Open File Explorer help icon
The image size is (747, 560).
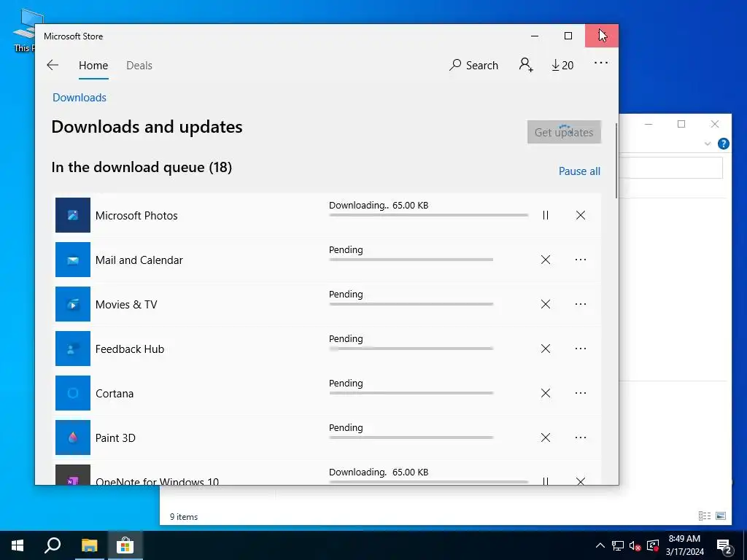pos(723,144)
